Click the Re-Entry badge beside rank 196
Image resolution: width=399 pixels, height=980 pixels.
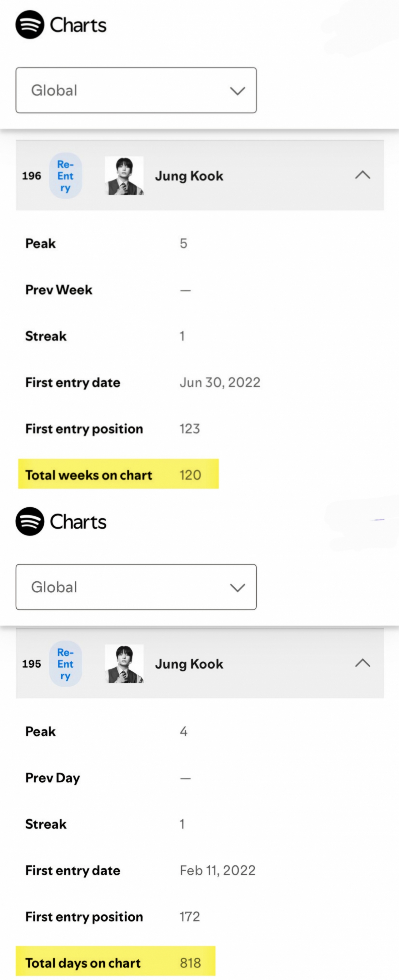pos(66,176)
